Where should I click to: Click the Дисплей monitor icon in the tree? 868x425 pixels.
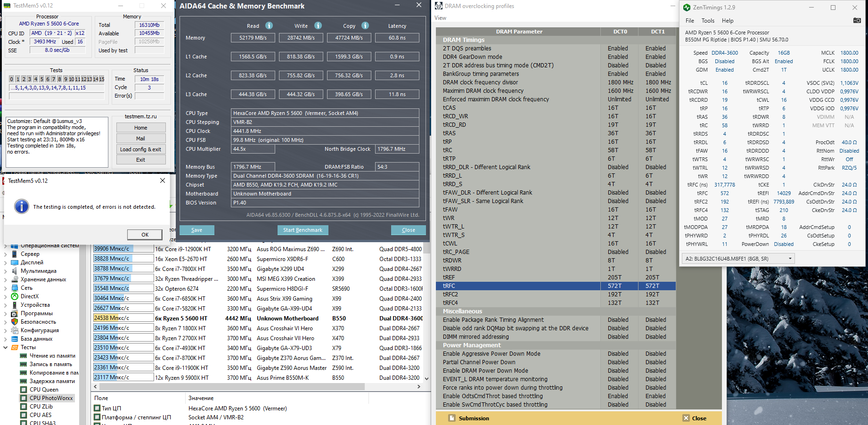point(15,262)
